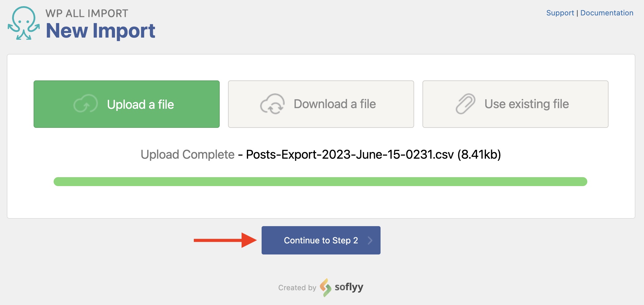
Task: Click the "WP ALL IMPORT" title text
Action: tap(87, 13)
